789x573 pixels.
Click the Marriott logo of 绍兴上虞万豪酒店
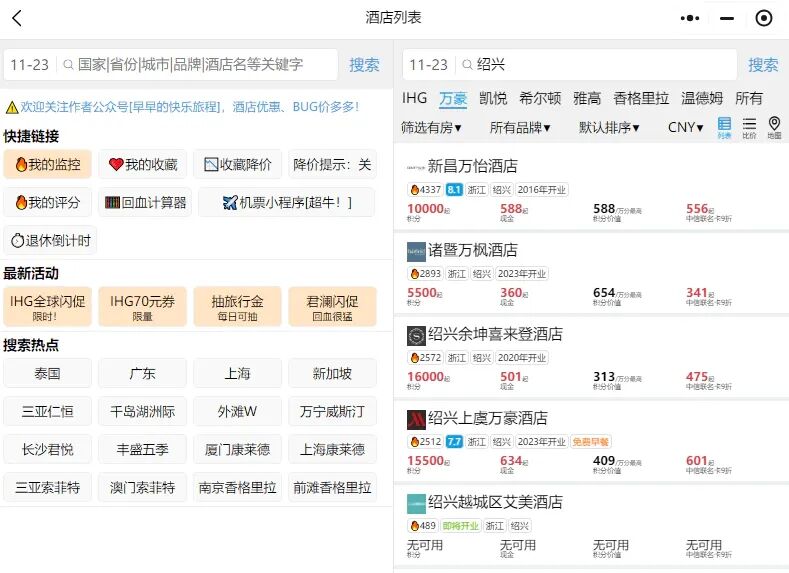pyautogui.click(x=416, y=420)
